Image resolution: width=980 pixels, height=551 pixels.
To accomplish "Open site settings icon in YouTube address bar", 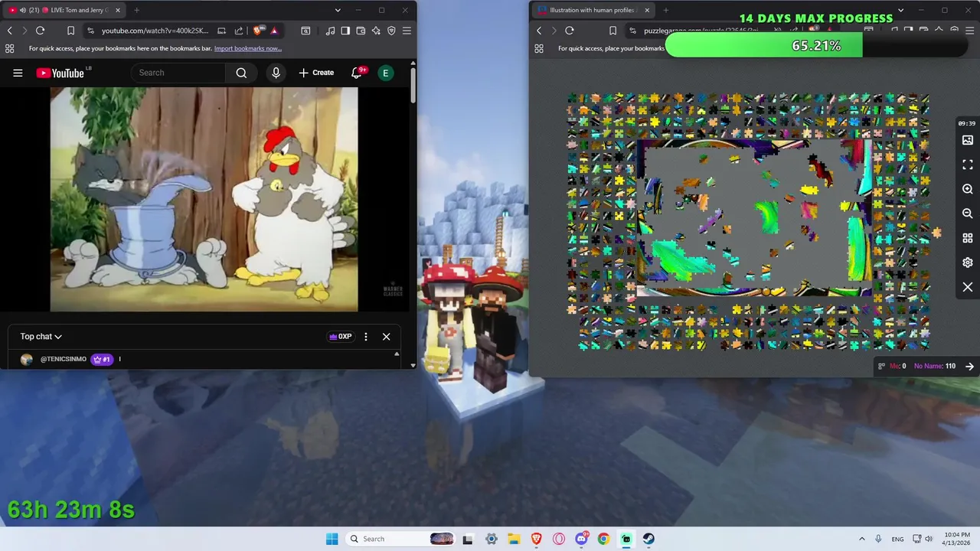I will [90, 31].
